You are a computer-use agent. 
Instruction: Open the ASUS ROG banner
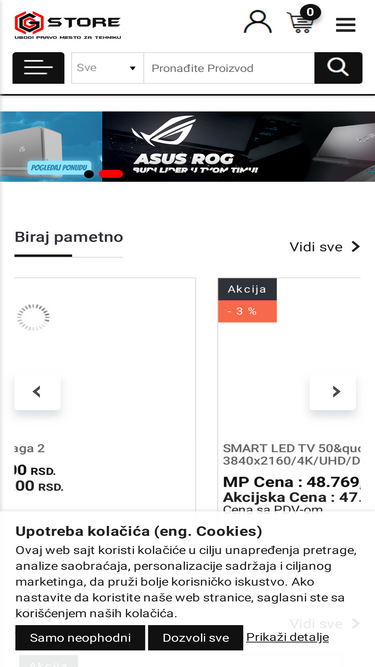[239, 146]
